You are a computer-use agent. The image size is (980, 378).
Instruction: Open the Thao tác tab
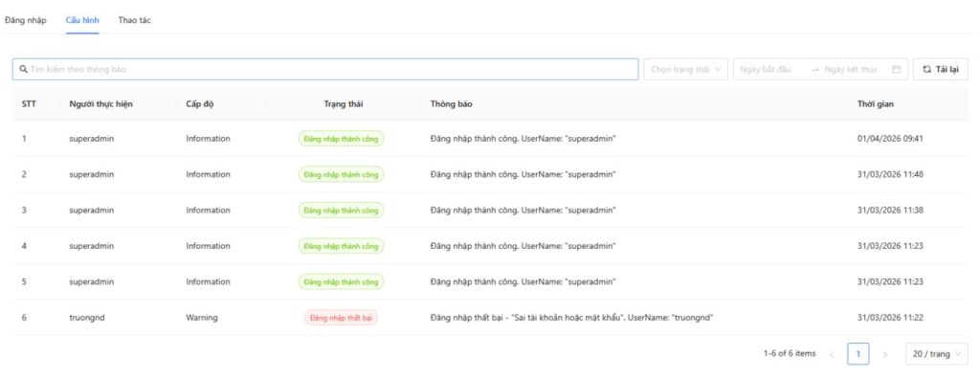click(134, 20)
